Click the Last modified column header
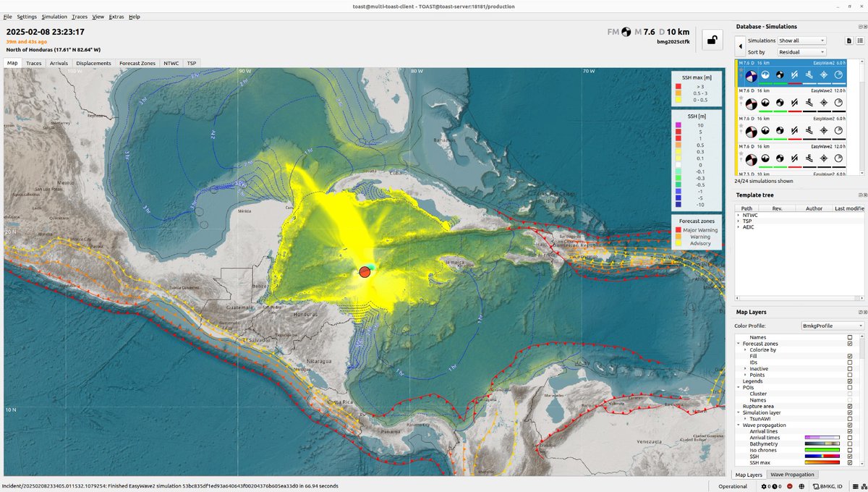 tap(848, 208)
